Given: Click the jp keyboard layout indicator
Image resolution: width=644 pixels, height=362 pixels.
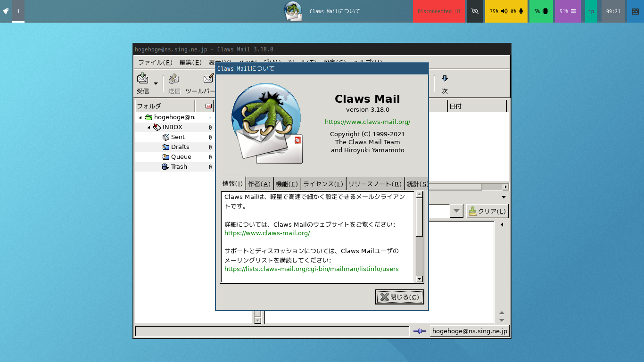Looking at the screenshot, I should (591, 11).
